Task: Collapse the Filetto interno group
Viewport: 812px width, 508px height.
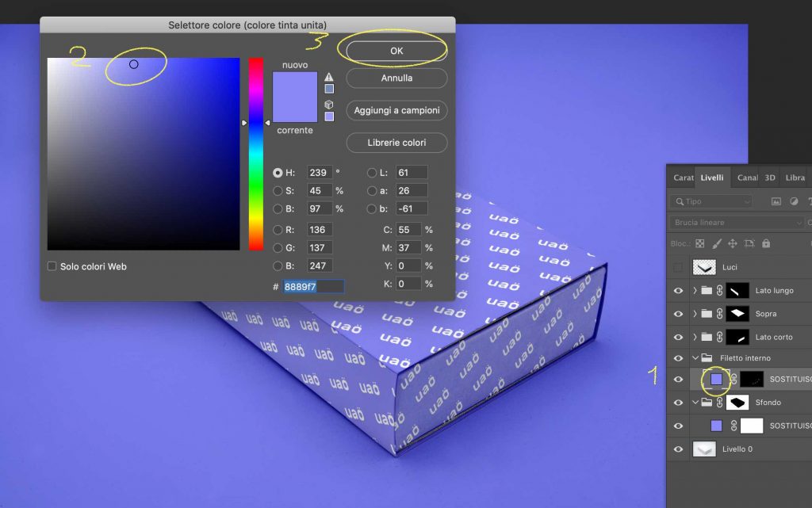Action: pos(695,358)
